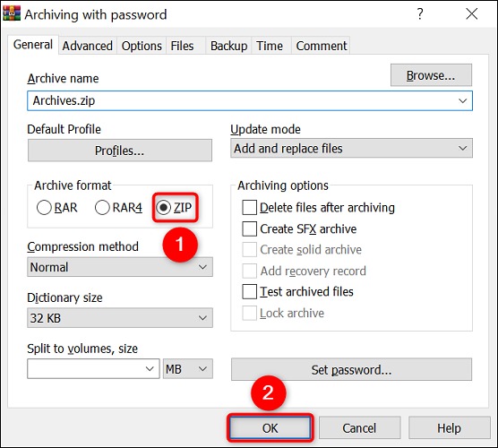Expand the Dictionary size dropdown

pos(120,318)
